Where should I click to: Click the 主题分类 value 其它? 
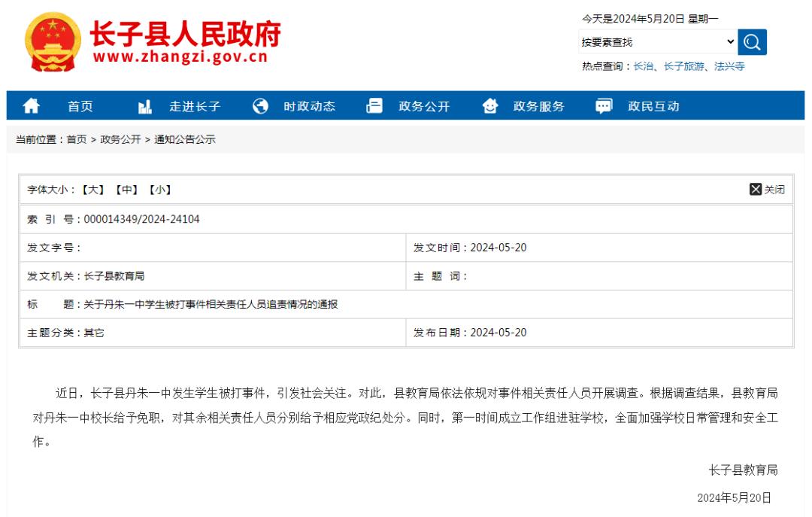tap(94, 333)
